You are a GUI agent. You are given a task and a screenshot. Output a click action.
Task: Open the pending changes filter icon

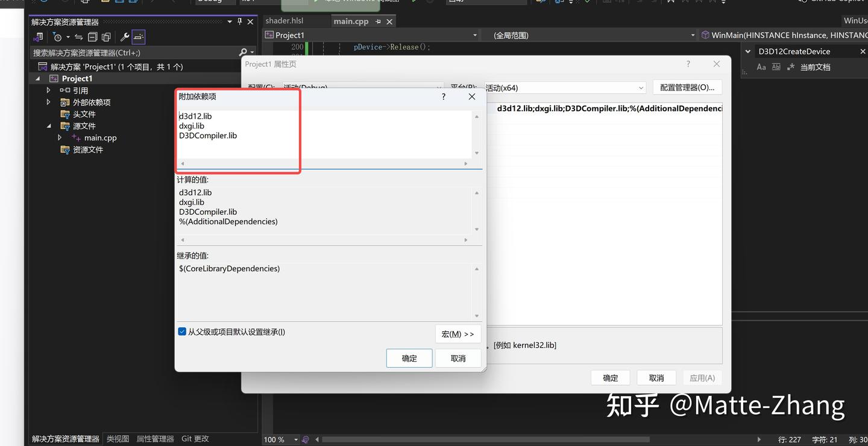coord(57,37)
